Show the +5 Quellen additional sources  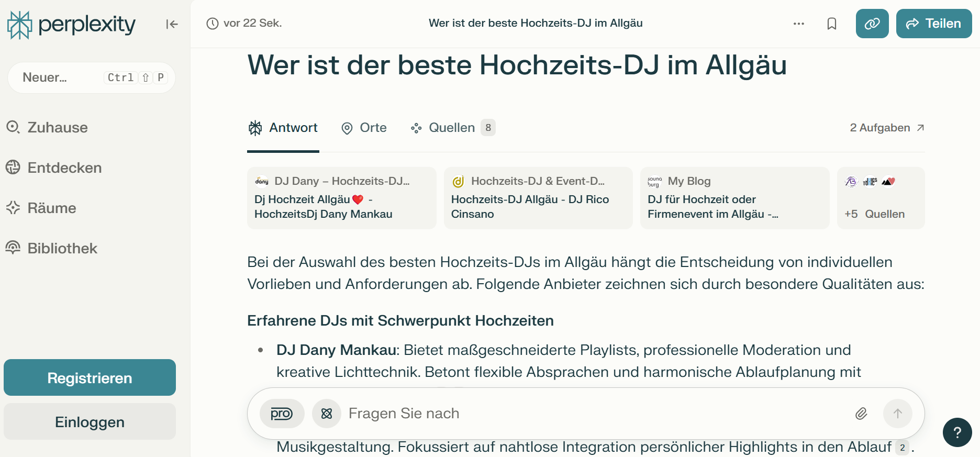click(x=881, y=198)
